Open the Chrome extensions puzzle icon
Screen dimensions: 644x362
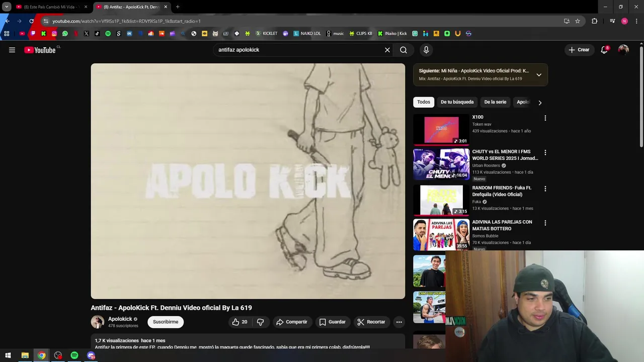(x=595, y=21)
